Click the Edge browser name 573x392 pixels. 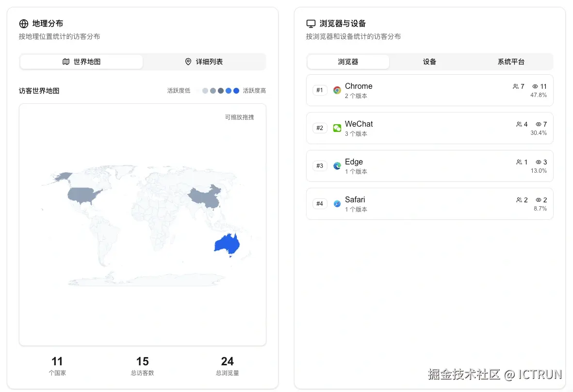coord(354,162)
